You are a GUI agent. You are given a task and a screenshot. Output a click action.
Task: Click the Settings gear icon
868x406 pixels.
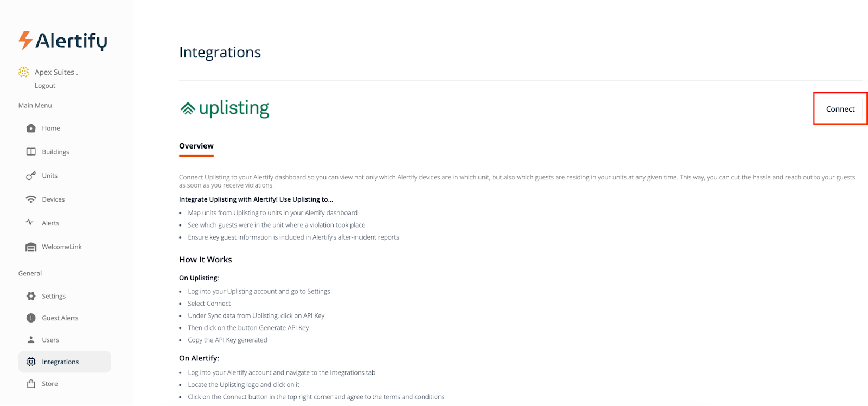(31, 296)
